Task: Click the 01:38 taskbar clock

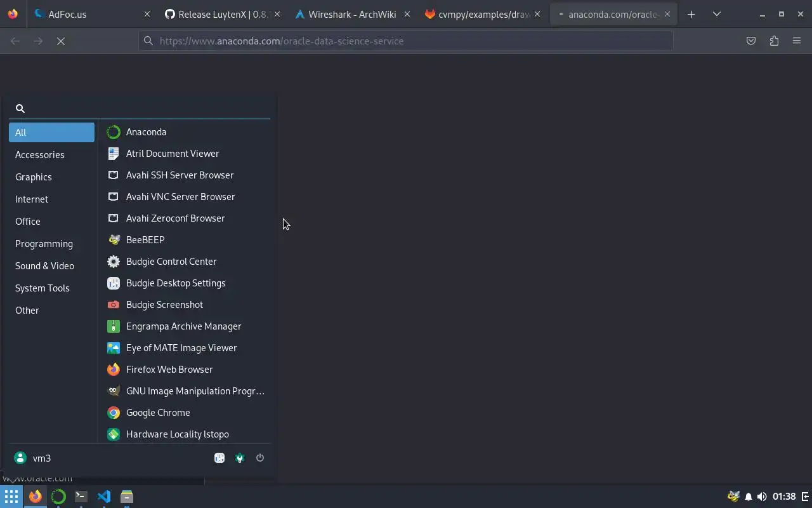Action: click(x=784, y=497)
